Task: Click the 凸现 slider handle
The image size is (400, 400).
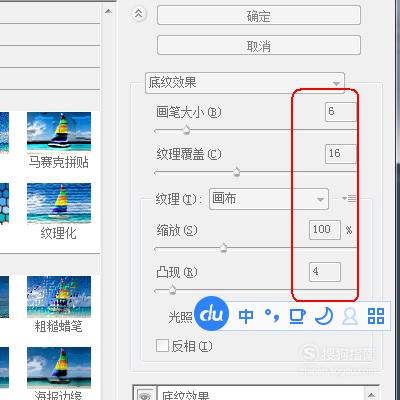Action: tap(172, 290)
